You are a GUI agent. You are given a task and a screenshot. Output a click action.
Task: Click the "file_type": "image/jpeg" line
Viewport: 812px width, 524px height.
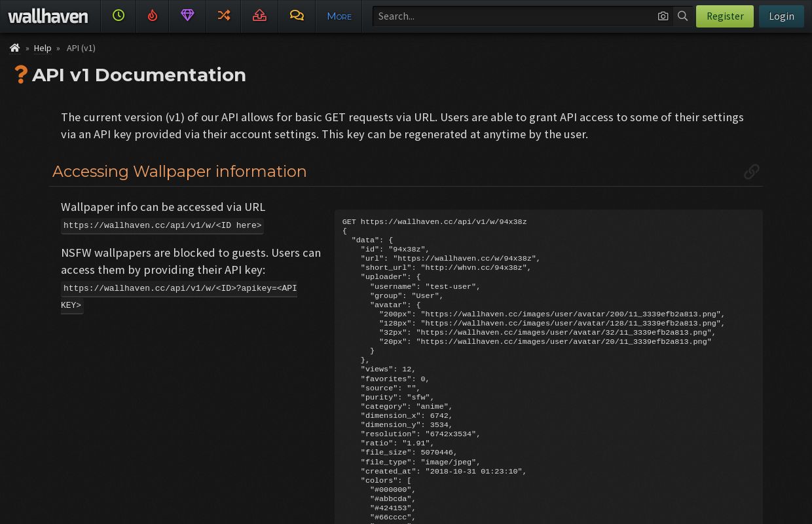420,462
